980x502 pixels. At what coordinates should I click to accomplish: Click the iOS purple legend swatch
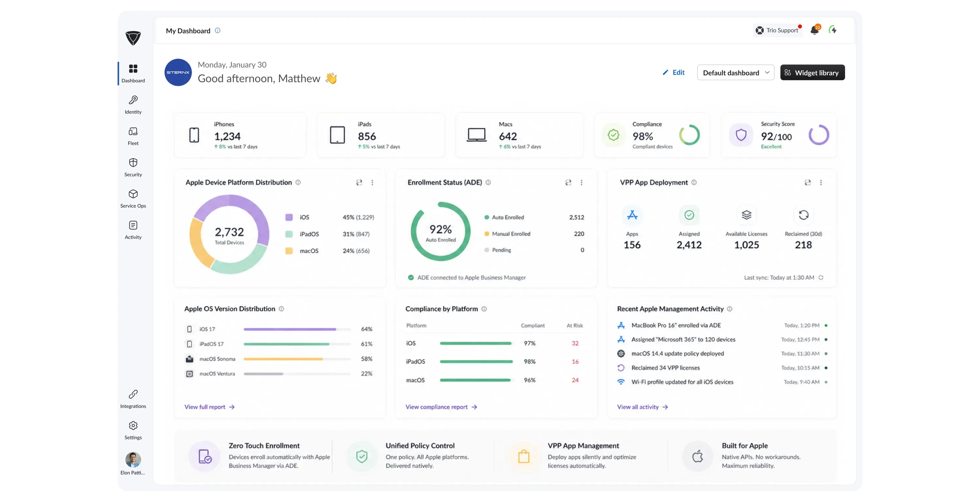[289, 217]
